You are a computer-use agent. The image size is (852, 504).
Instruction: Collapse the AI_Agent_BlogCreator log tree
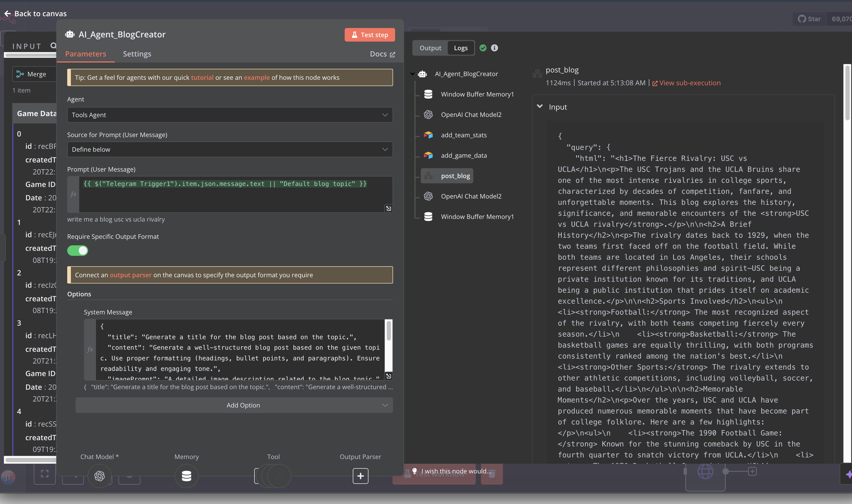[412, 74]
